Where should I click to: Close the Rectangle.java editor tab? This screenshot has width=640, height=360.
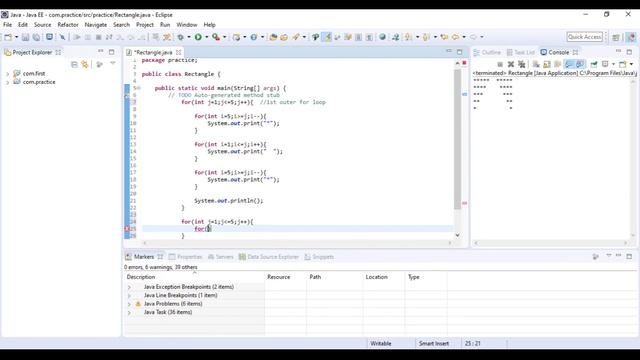178,53
